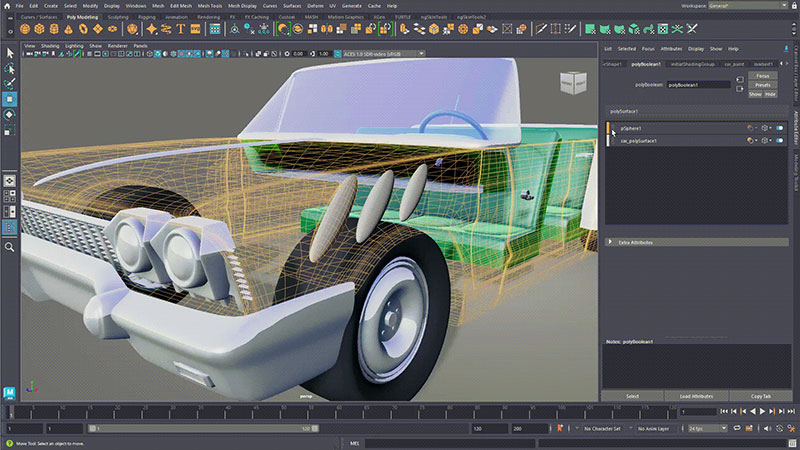Click the polygon plane shelf icon
Image resolution: width=800 pixels, height=450 pixels.
[97, 29]
